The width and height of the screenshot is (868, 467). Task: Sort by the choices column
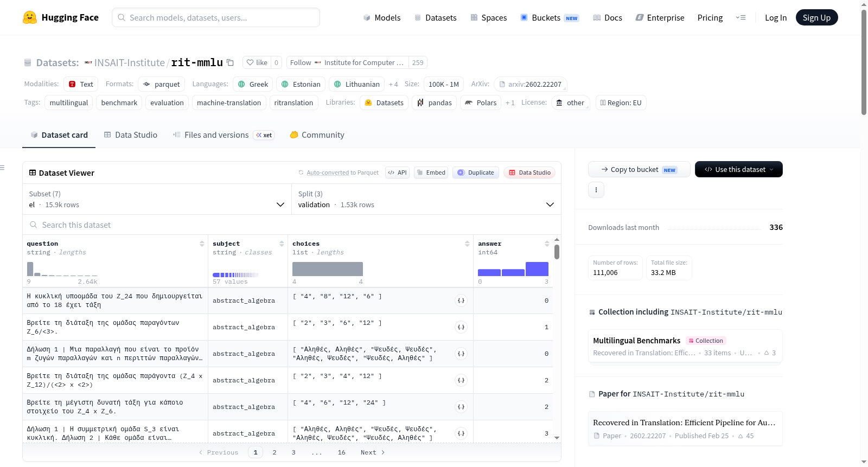(x=467, y=244)
